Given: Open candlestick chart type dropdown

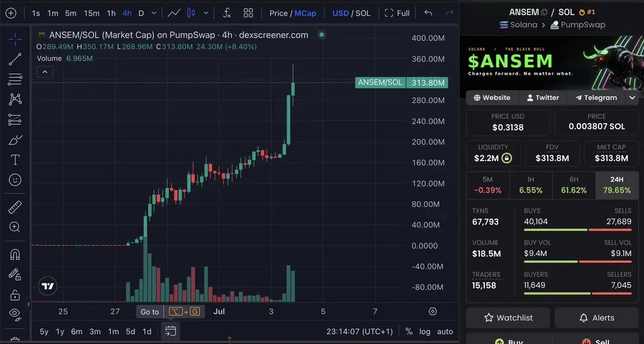Looking at the screenshot, I should (x=206, y=13).
